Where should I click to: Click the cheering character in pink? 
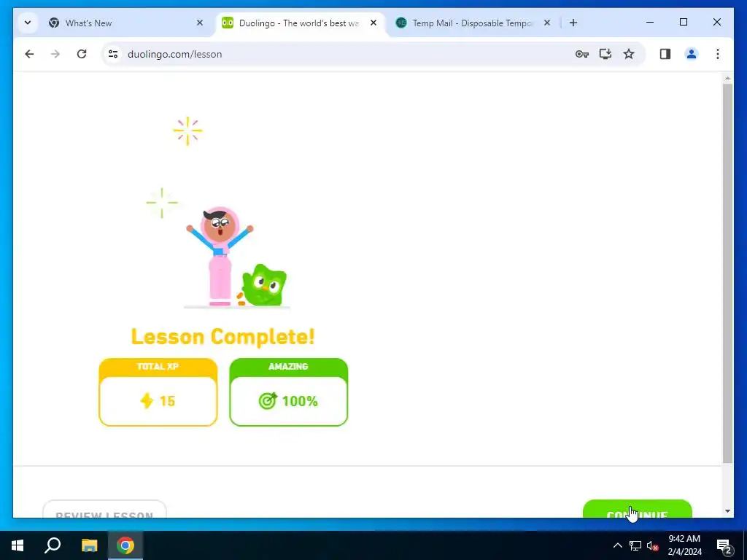click(x=220, y=257)
